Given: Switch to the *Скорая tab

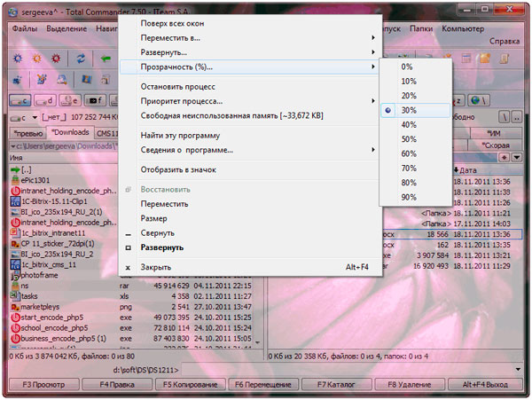Looking at the screenshot, I should pos(496,145).
